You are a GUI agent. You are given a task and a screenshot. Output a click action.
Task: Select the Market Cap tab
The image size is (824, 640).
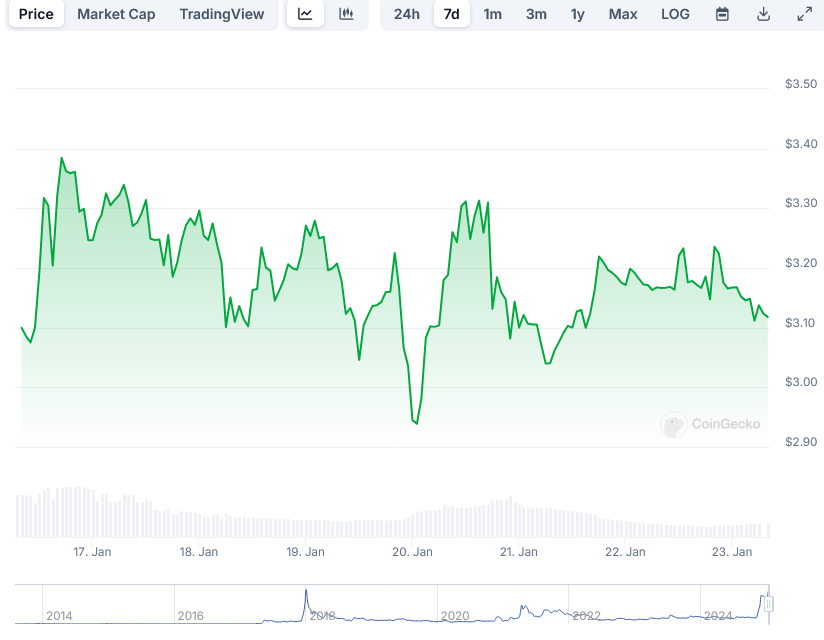point(116,14)
